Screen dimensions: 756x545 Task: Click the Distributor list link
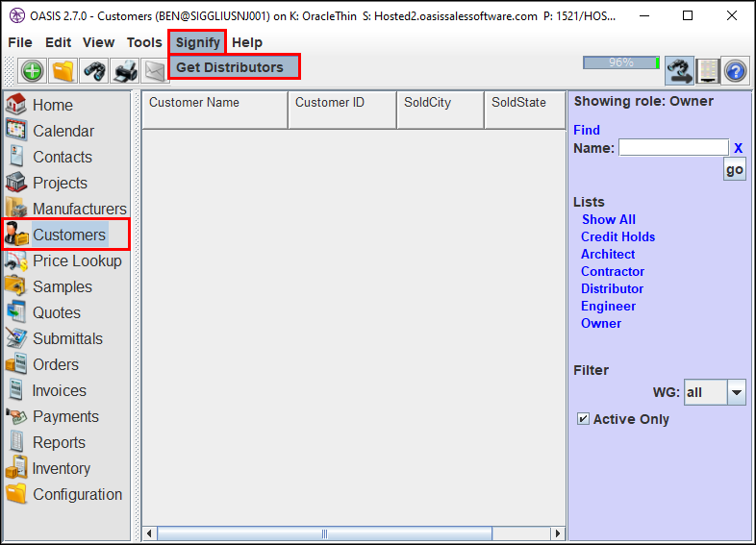612,288
